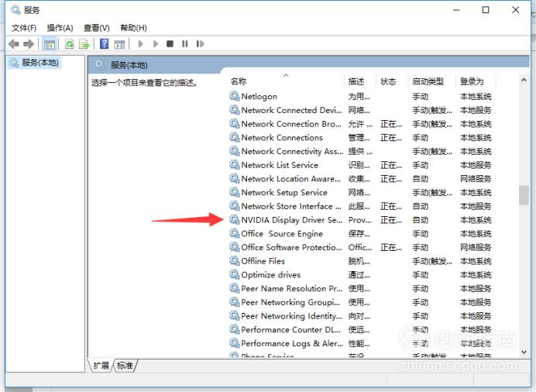Click the Restart service icon
The width and height of the screenshot is (536, 392).
[201, 43]
